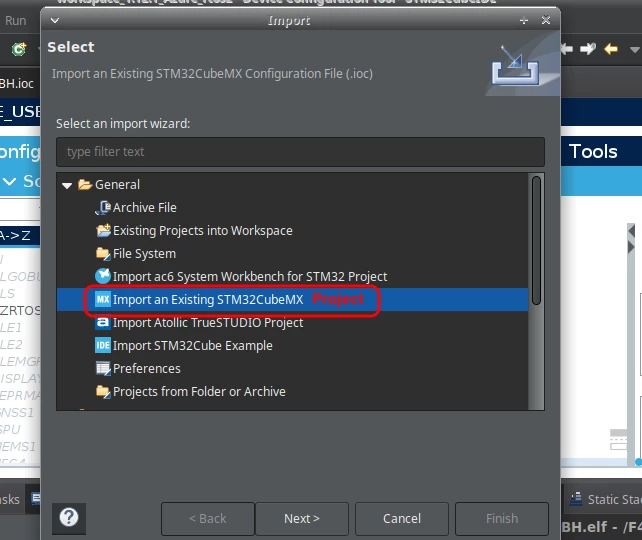Open the Tools tab in IDE
This screenshot has height=540, width=642.
pyautogui.click(x=593, y=151)
